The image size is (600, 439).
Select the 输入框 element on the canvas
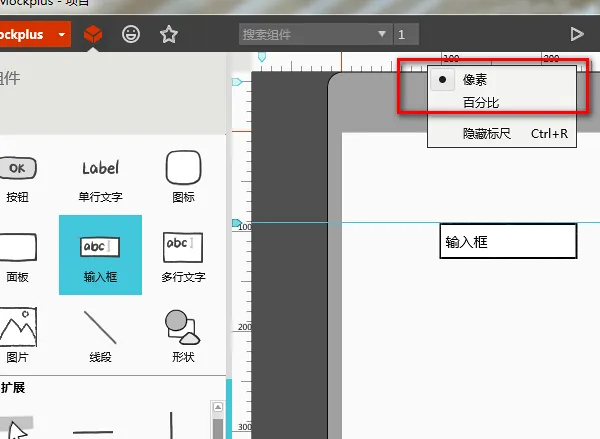(508, 242)
